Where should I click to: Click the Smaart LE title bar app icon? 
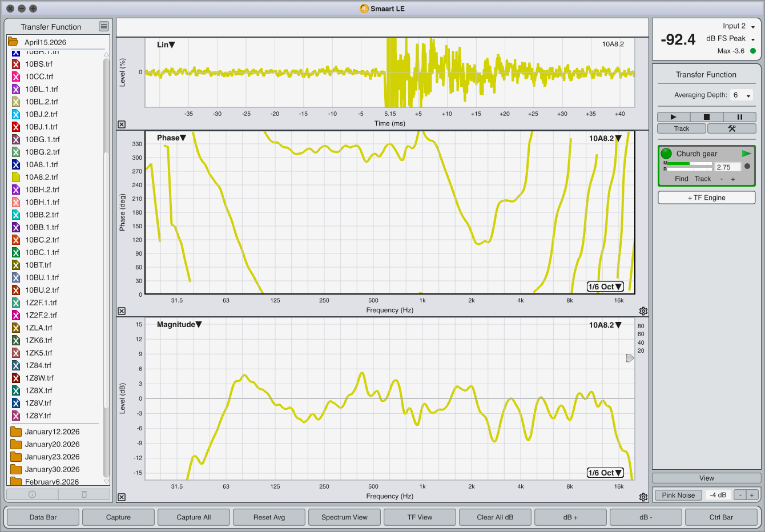click(x=364, y=9)
